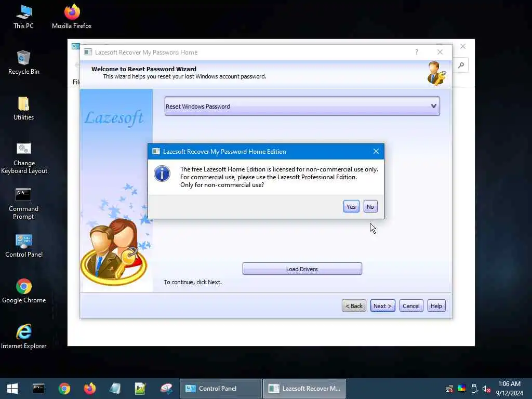Click the Windows Start button
The image size is (532, 399).
tap(12, 389)
